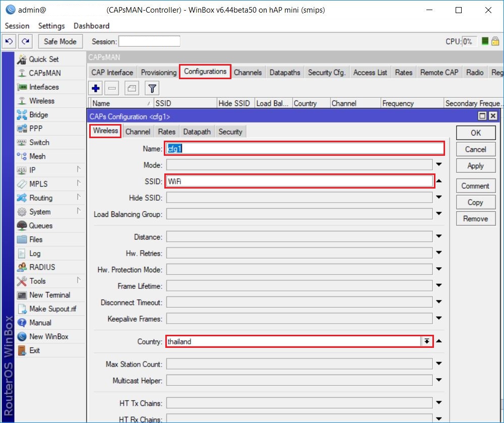504x423 pixels.
Task: Click the Redo arrow icon
Action: 25,41
